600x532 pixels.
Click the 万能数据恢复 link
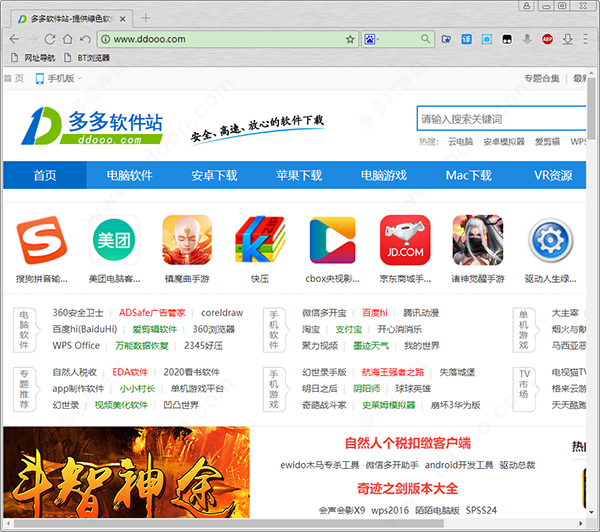pos(142,346)
